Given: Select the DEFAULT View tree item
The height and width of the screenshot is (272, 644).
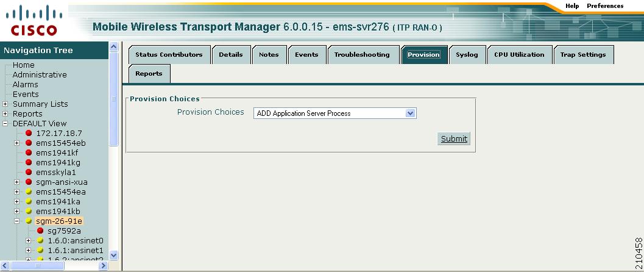Looking at the screenshot, I should (40, 124).
